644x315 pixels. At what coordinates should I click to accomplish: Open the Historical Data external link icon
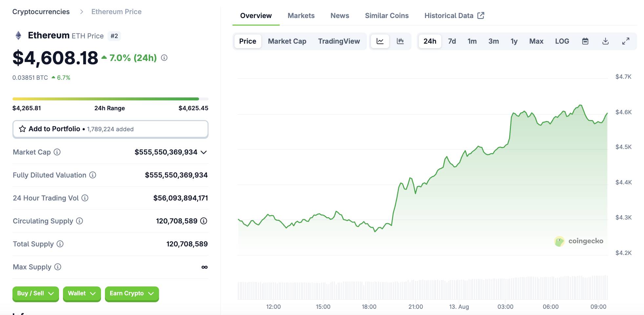click(x=481, y=15)
